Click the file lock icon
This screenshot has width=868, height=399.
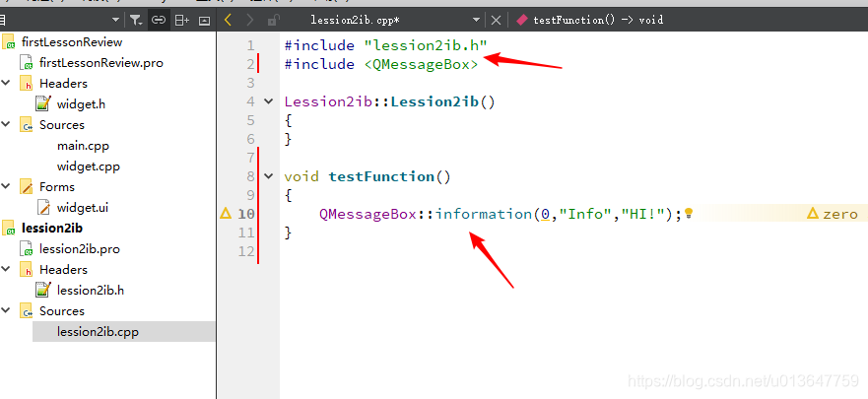tap(272, 21)
